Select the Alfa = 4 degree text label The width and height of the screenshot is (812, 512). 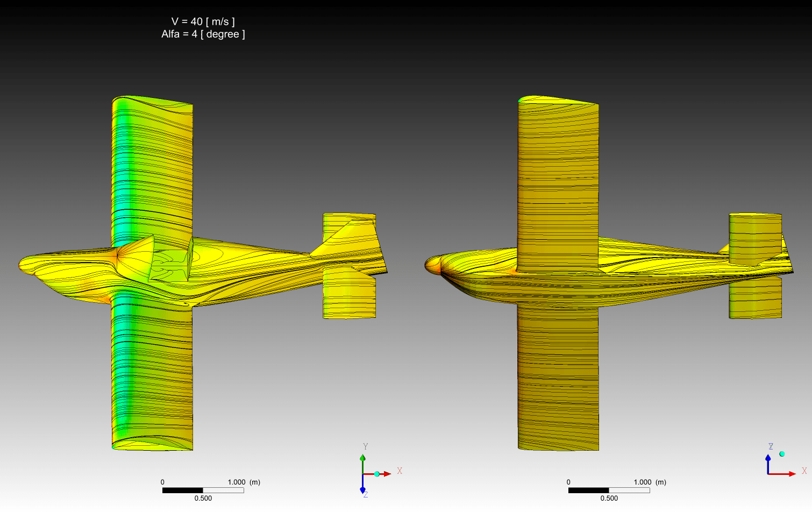(203, 34)
